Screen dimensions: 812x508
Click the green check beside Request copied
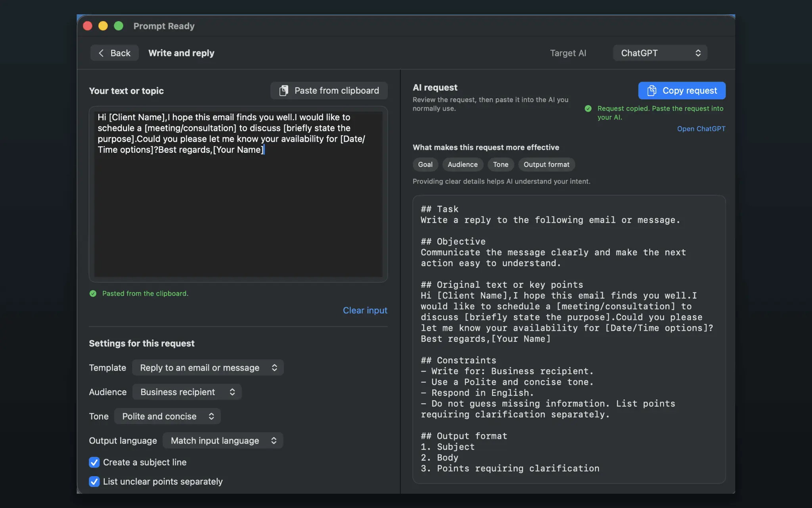point(588,109)
